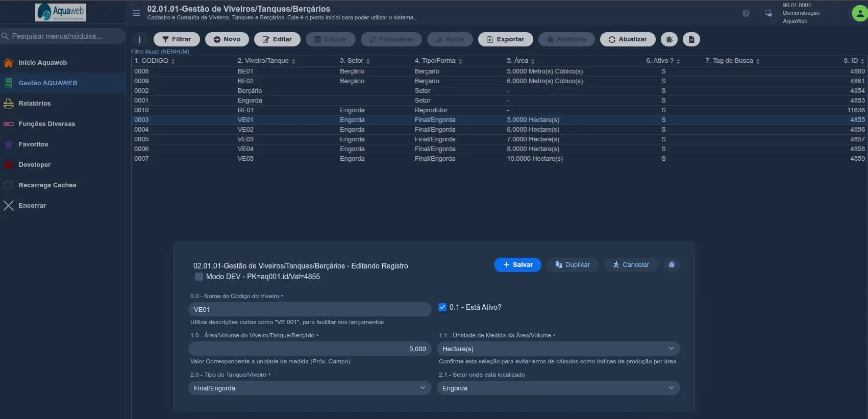Click the Gestão AQUAWEB green icon
868x419 pixels.
point(9,83)
